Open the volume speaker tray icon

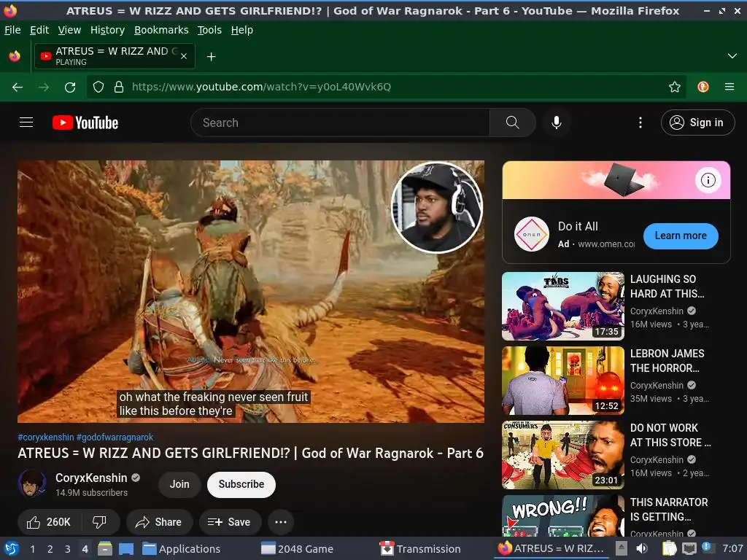(x=642, y=548)
